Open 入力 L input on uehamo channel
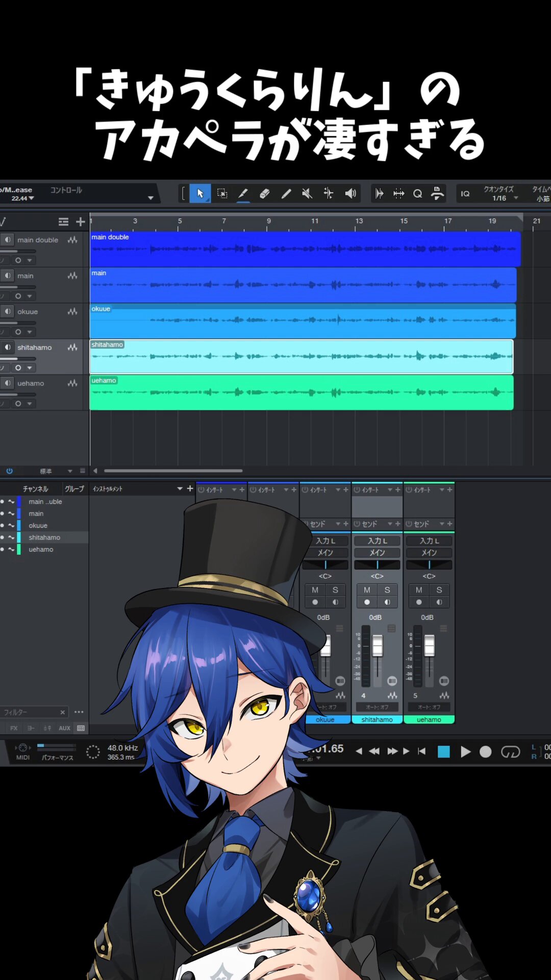 [x=429, y=541]
